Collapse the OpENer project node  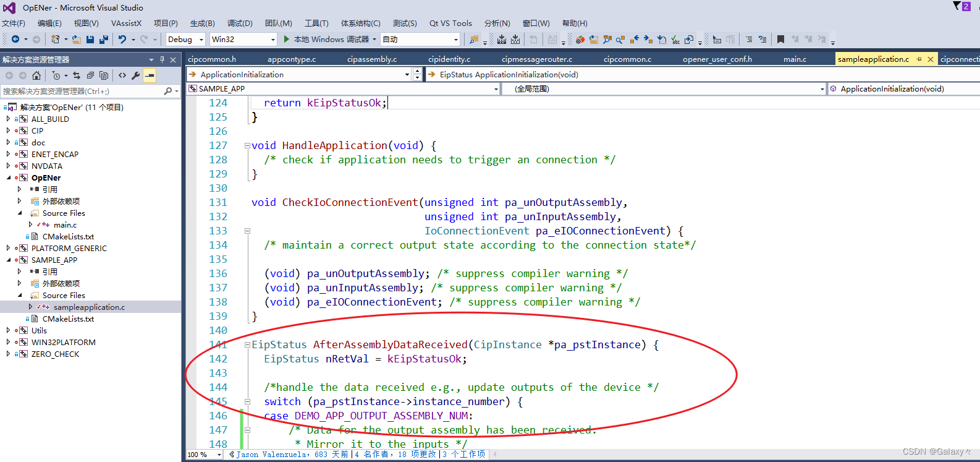click(8, 178)
